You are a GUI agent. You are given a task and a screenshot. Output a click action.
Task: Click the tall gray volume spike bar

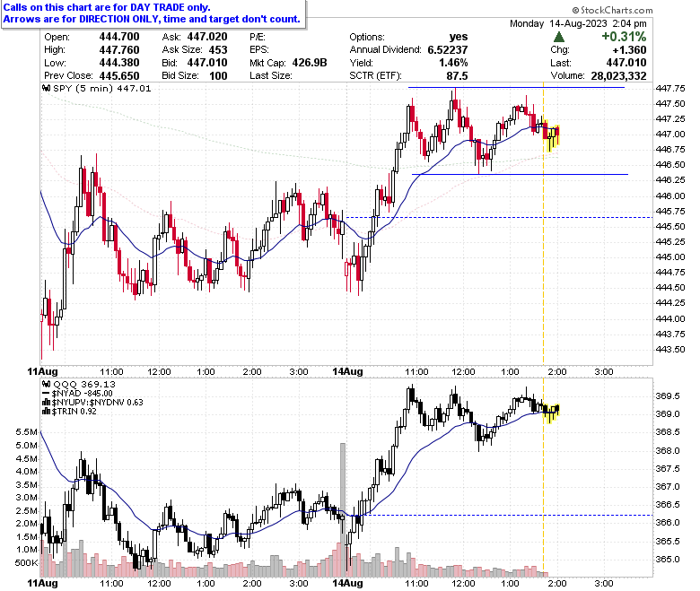(x=343, y=509)
